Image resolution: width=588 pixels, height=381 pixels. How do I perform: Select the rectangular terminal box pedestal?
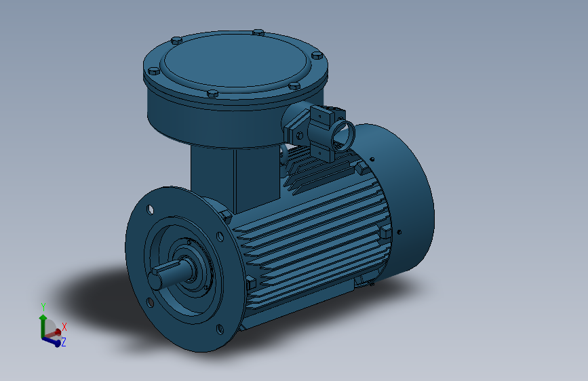pyautogui.click(x=236, y=180)
